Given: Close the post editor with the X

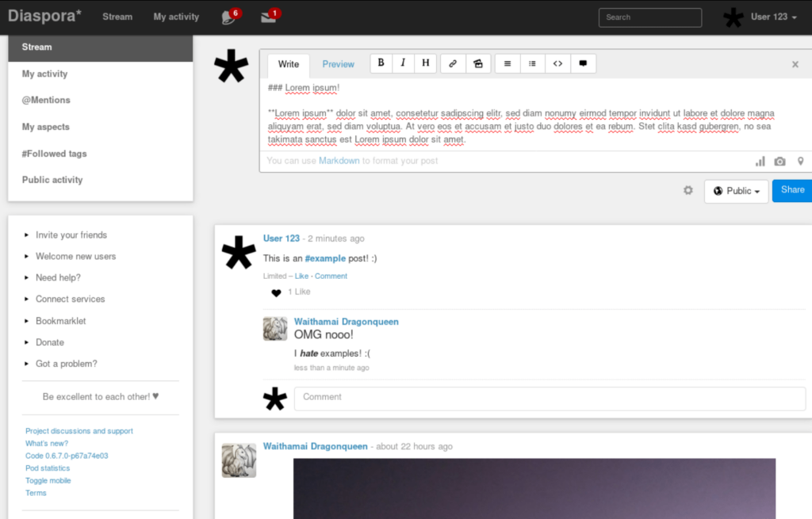Looking at the screenshot, I should 795,64.
